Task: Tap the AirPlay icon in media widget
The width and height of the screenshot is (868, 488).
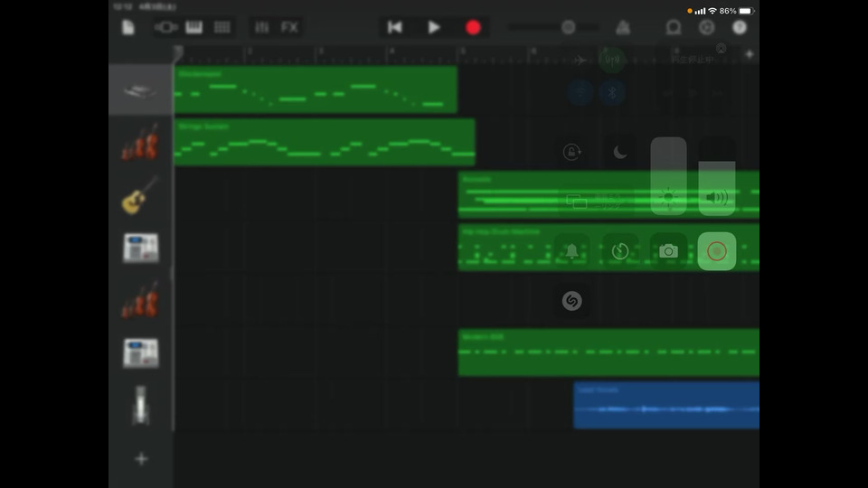Action: coord(721,49)
